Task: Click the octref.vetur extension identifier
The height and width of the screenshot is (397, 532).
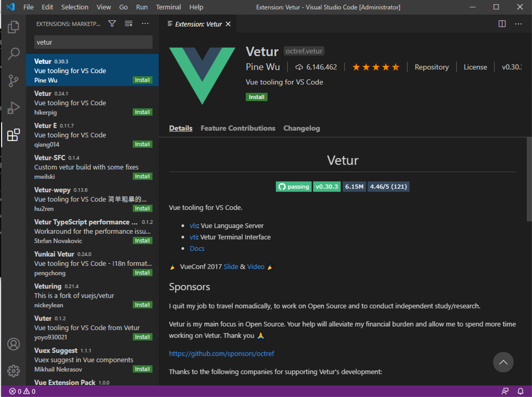Action: [304, 51]
